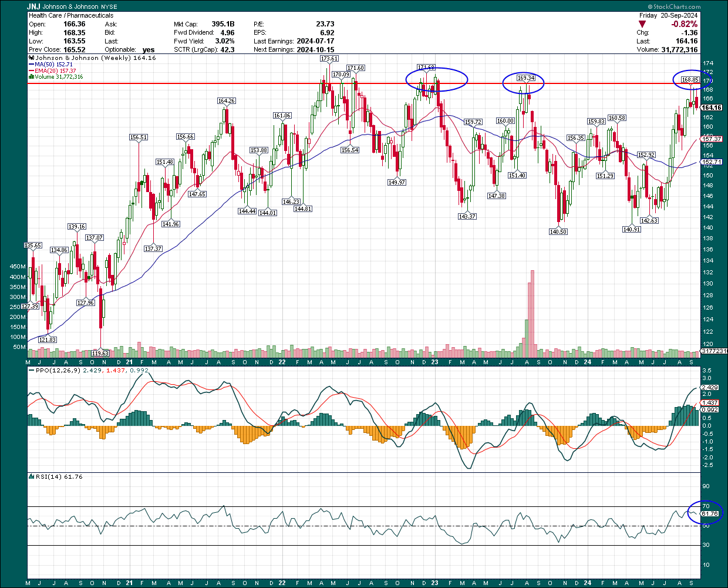Click the red 1.437 PPO signal tag
The height and width of the screenshot is (588, 728).
click(x=710, y=402)
